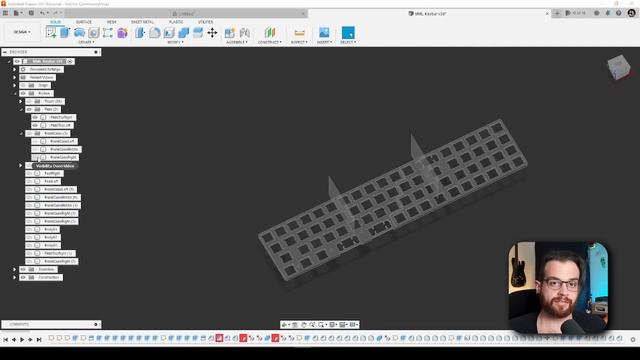The image size is (640, 360).
Task: Switch to the SURFACE tab
Action: [84, 22]
